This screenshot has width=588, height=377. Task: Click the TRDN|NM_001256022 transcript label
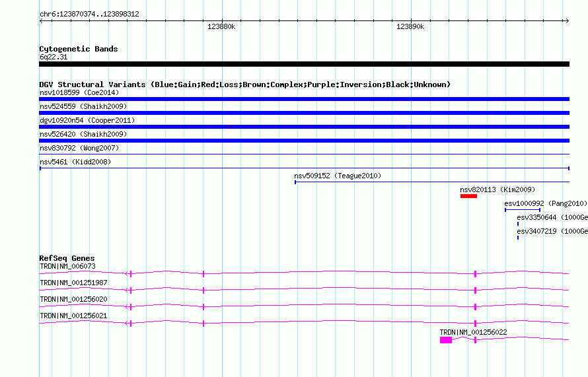(x=473, y=332)
